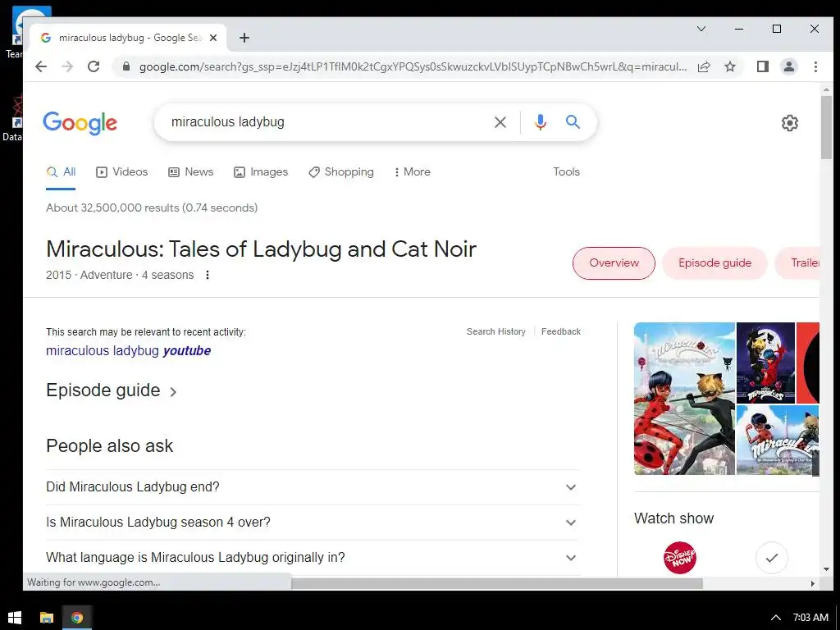The width and height of the screenshot is (840, 630).
Task: Show hidden system tray icons
Action: pyautogui.click(x=775, y=618)
